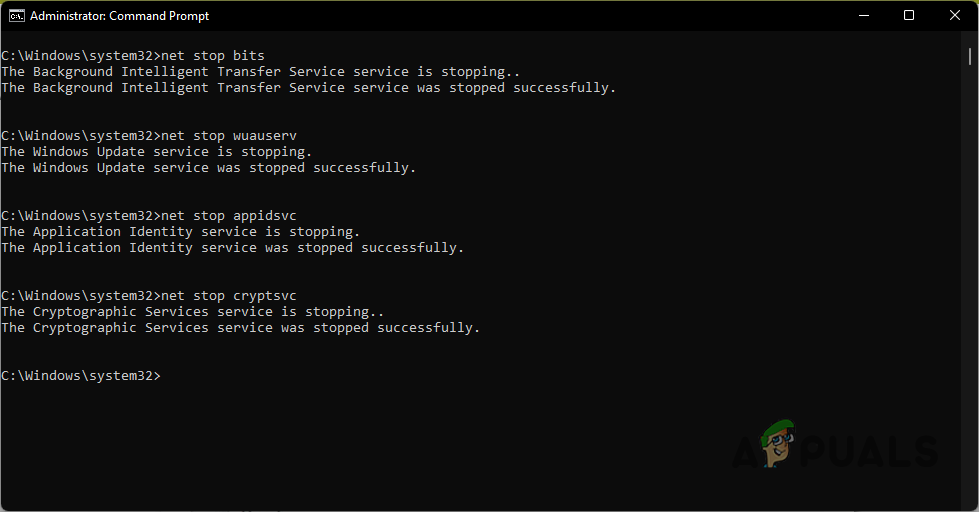Maximize the Command Prompt window
The width and height of the screenshot is (979, 512).
(x=909, y=15)
